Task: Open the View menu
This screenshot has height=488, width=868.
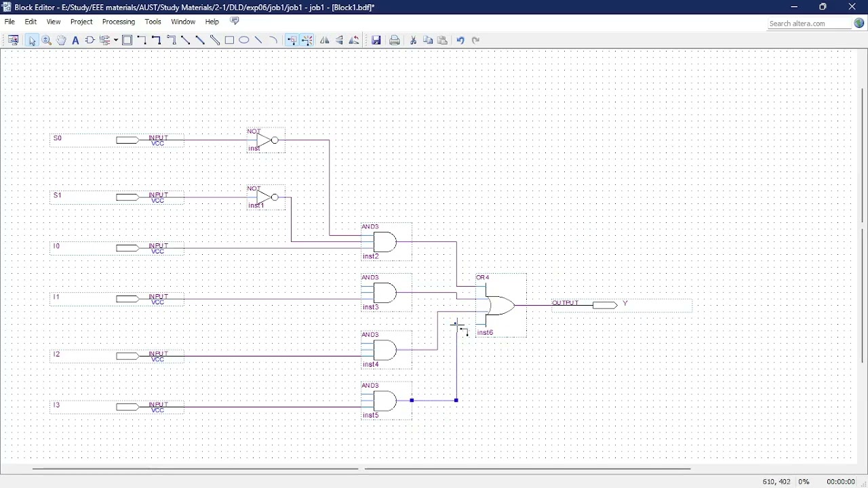Action: [54, 22]
